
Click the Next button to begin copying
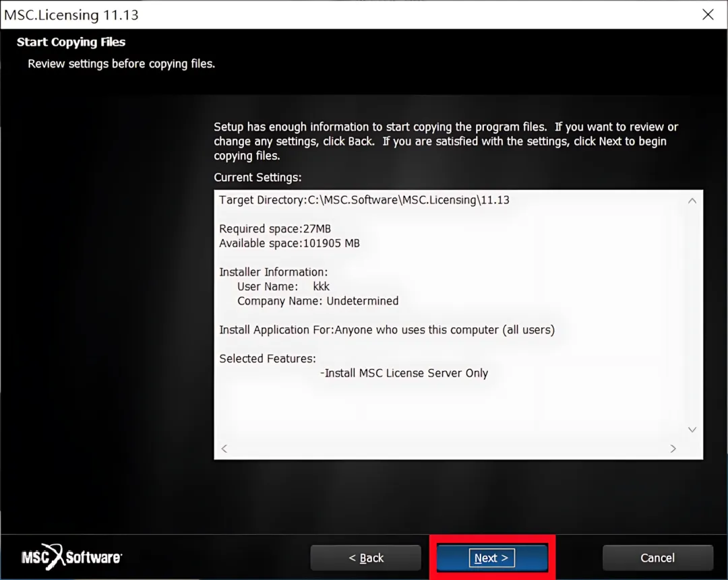pyautogui.click(x=491, y=557)
